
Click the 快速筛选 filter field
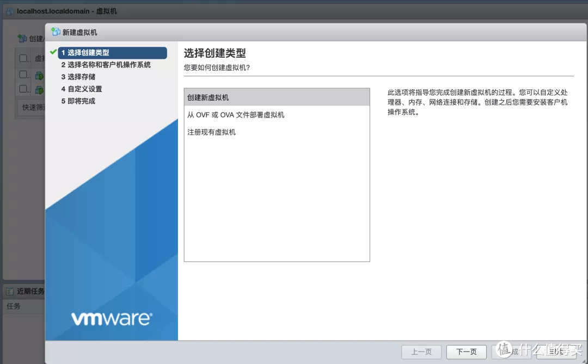point(33,107)
